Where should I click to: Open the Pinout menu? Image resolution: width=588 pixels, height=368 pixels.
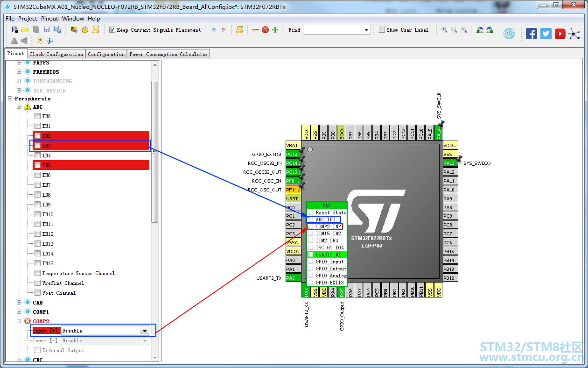pos(49,19)
